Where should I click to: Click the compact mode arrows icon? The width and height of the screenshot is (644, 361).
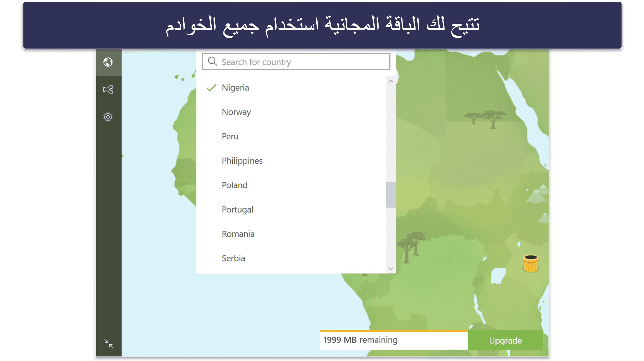pos(109,343)
